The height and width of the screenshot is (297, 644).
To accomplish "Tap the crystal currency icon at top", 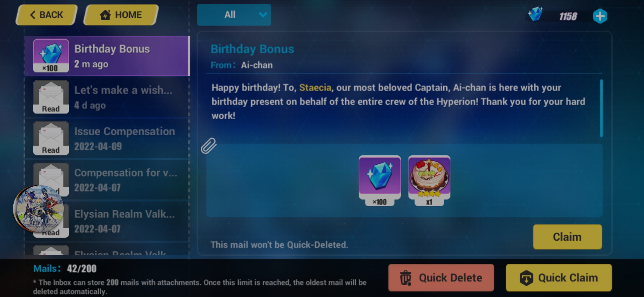I will [536, 14].
